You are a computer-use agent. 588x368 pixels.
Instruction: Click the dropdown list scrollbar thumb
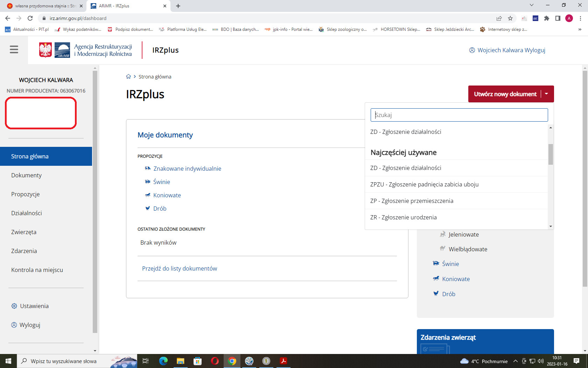click(551, 154)
